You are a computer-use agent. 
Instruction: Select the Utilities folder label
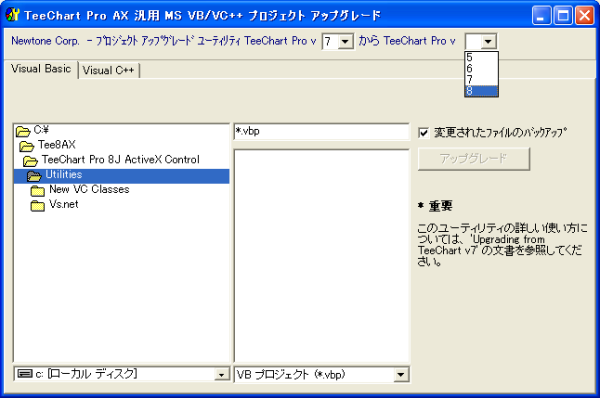pos(64,175)
